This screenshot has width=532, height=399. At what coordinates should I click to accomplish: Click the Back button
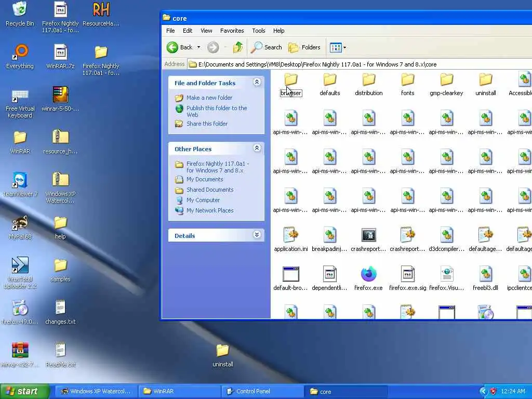pos(180,47)
